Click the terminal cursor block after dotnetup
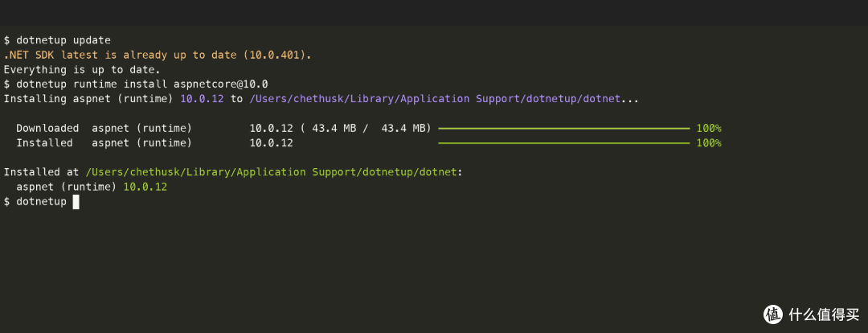Image resolution: width=868 pixels, height=333 pixels. click(x=76, y=202)
